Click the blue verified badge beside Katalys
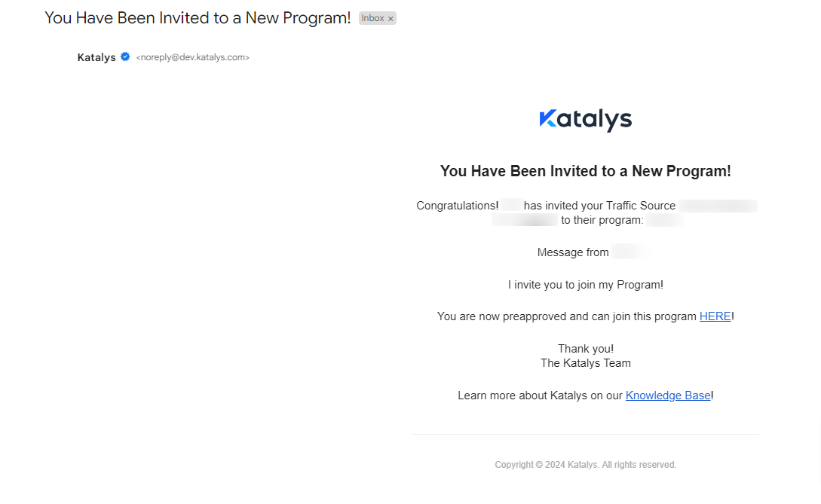Viewport: 821px width, 504px height. point(125,57)
